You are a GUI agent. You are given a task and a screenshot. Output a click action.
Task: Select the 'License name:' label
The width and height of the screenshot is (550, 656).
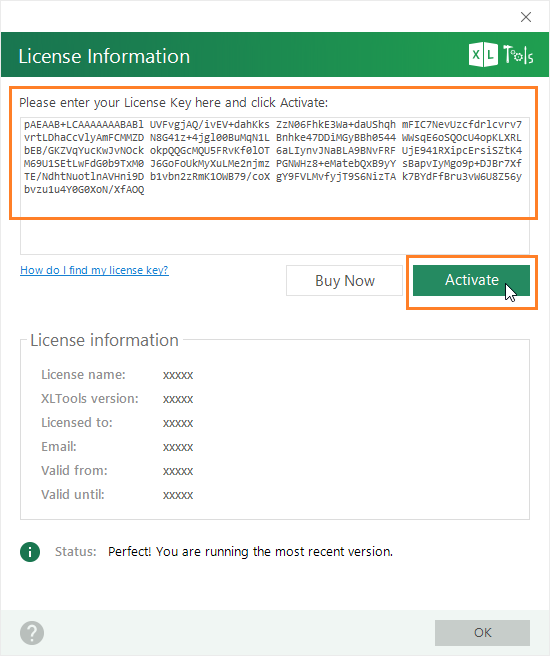click(x=83, y=374)
